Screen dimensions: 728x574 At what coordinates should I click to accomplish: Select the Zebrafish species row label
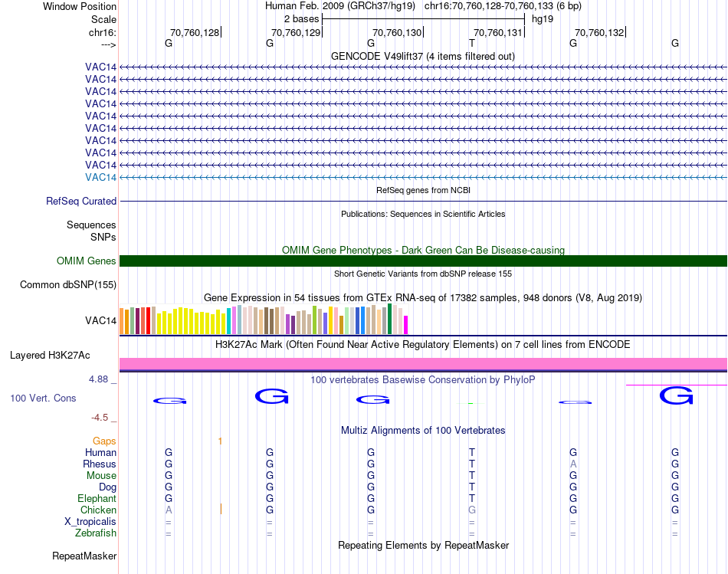(96, 533)
